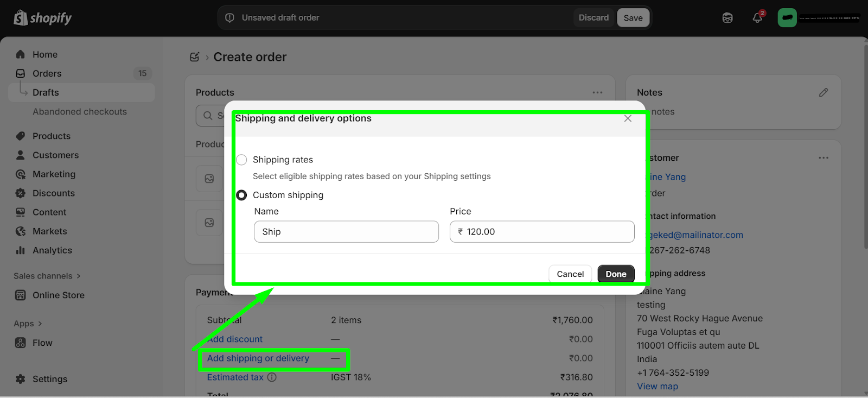The width and height of the screenshot is (868, 398).
Task: Open the Sidekick assistant icon in top bar
Action: click(727, 18)
